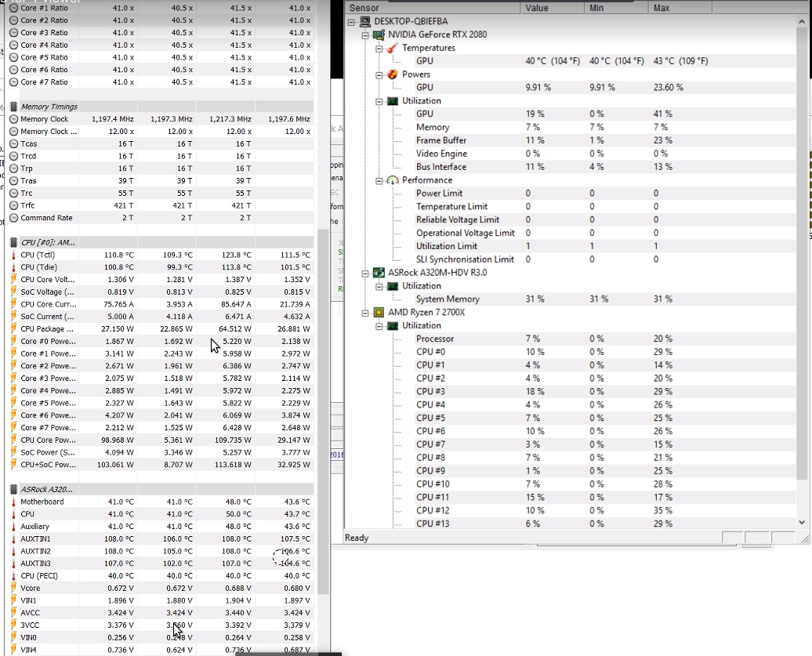
Task: Click the Sensor column header
Action: coord(433,8)
